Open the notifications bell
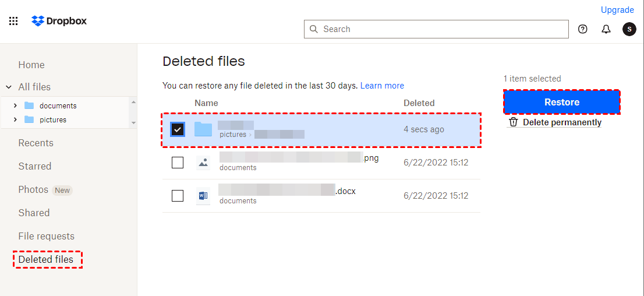Screen dimensions: 644x296 [606, 29]
